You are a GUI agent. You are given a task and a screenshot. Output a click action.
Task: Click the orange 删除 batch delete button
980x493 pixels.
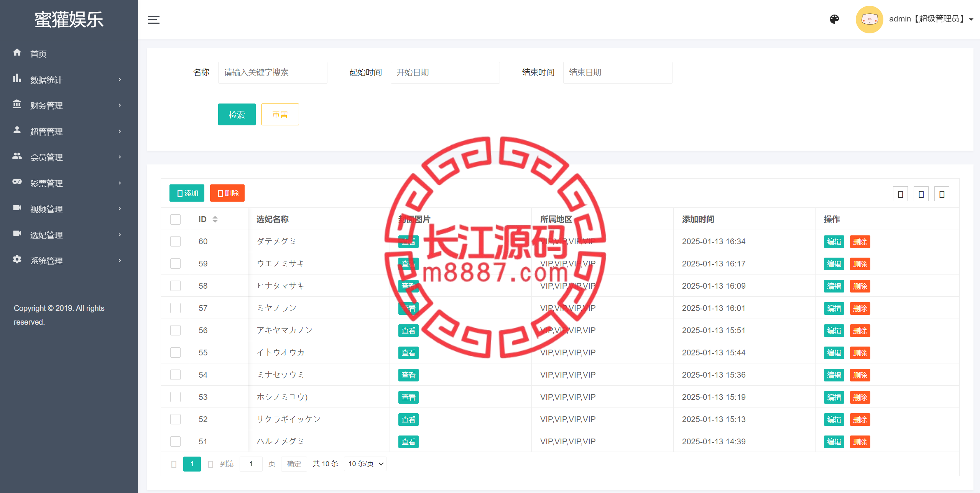point(227,193)
